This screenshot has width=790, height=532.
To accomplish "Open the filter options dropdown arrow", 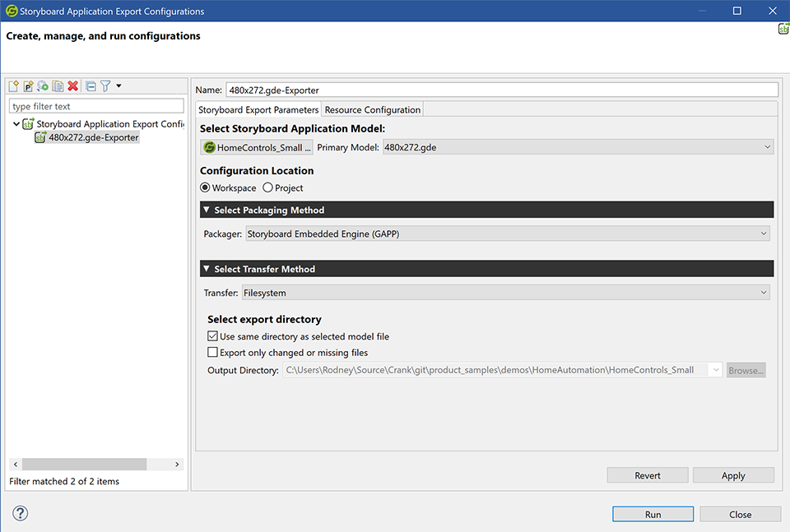I will [x=118, y=86].
